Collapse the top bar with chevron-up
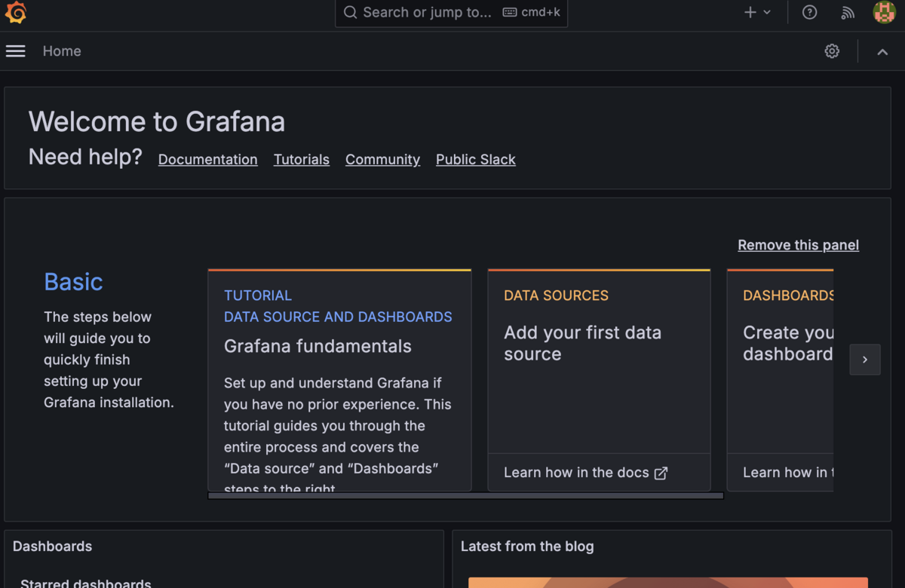 coord(882,52)
